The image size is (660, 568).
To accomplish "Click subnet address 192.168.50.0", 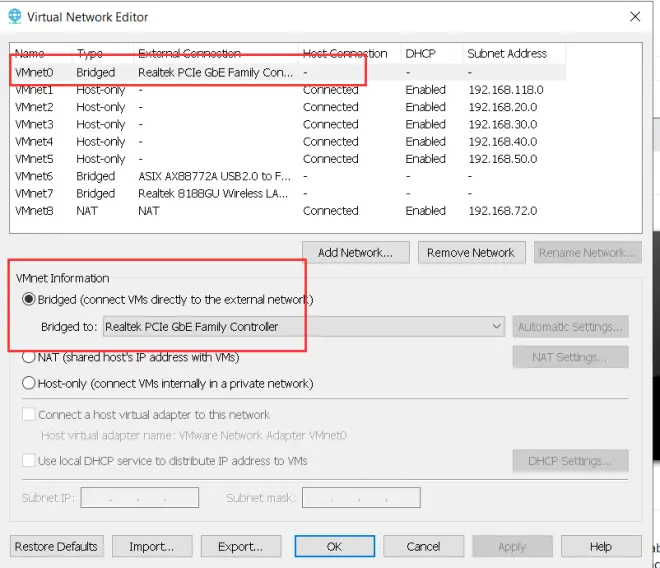I will click(x=503, y=159).
